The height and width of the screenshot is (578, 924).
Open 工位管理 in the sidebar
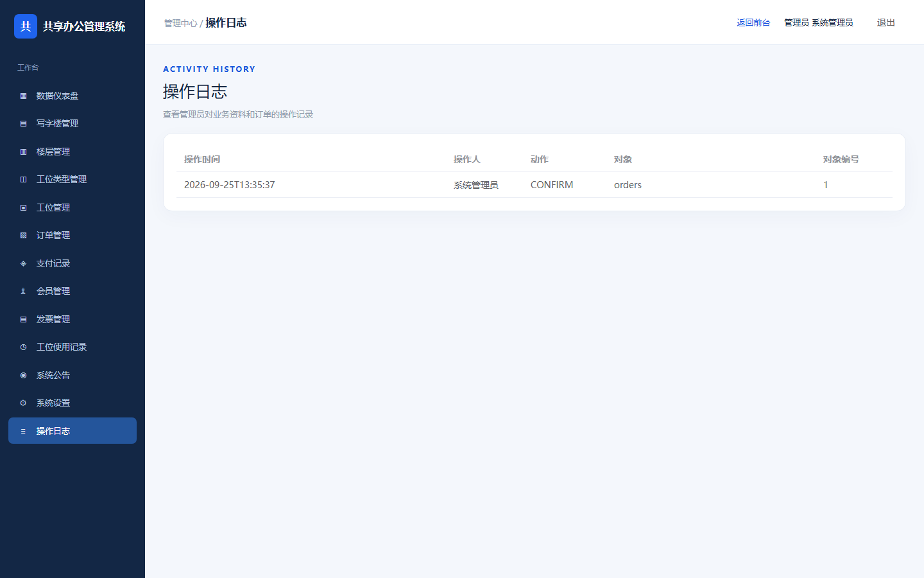pyautogui.click(x=73, y=207)
